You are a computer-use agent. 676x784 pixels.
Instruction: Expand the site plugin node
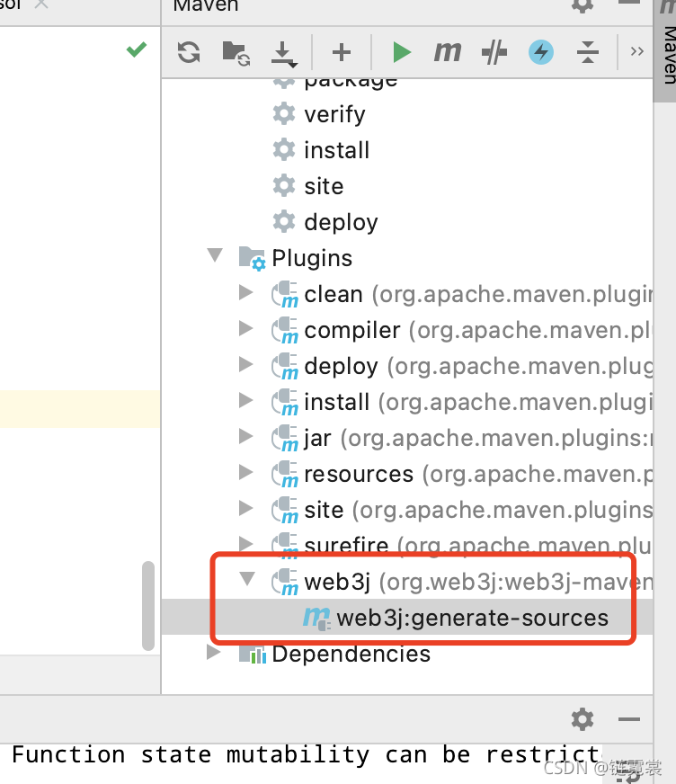pos(245,509)
